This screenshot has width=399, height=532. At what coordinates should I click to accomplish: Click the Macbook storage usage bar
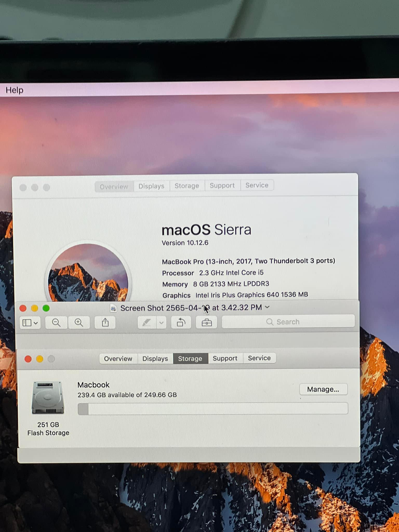point(213,409)
